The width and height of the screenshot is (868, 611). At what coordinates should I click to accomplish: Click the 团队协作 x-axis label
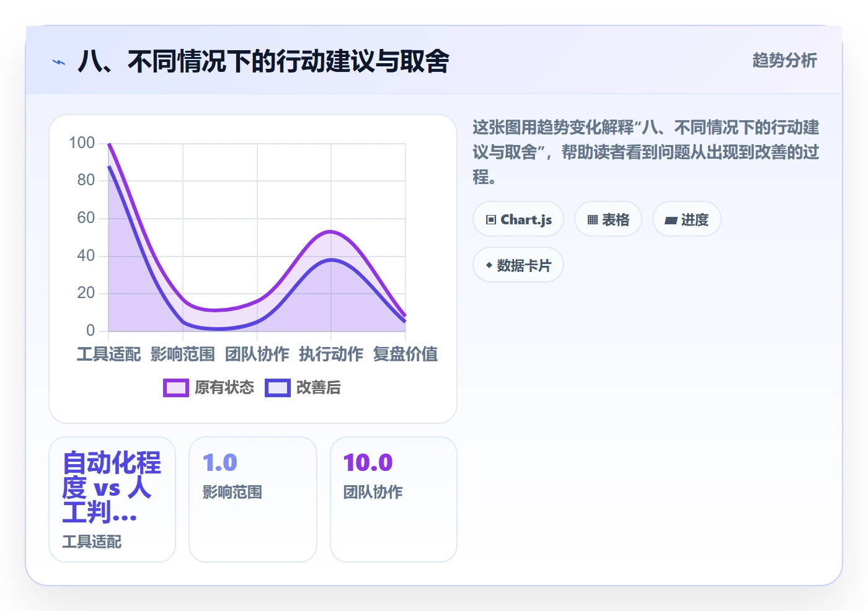[257, 354]
